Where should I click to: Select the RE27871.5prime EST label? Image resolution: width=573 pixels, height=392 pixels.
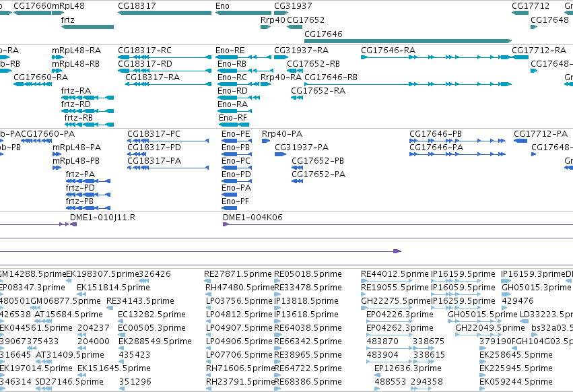pyautogui.click(x=238, y=274)
